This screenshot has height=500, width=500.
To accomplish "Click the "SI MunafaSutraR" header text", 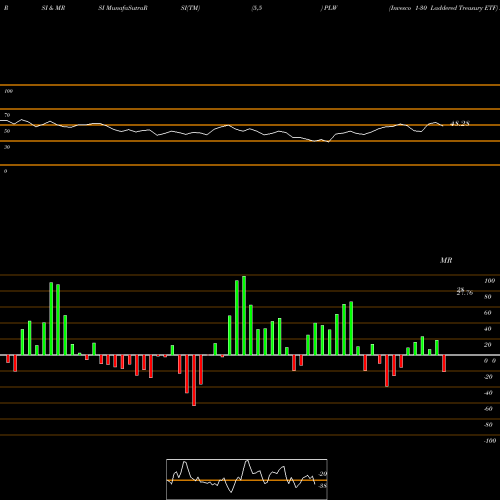I will click(123, 8).
